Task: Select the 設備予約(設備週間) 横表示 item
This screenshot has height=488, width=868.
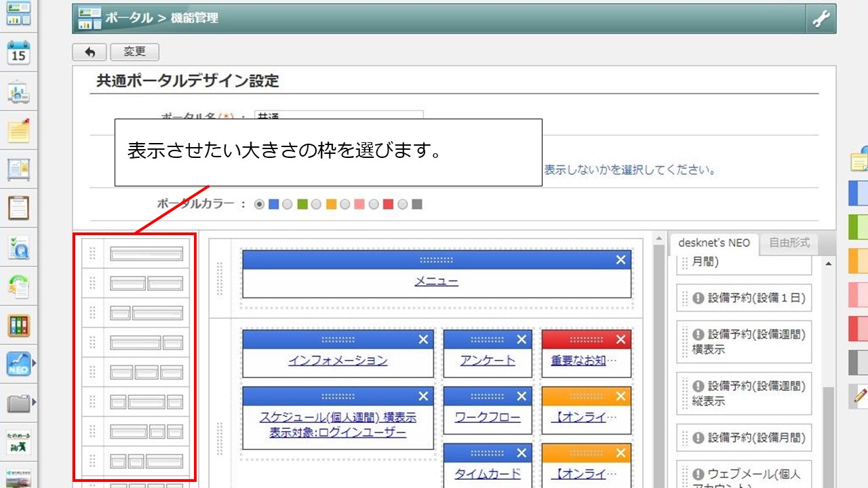Action: point(744,342)
